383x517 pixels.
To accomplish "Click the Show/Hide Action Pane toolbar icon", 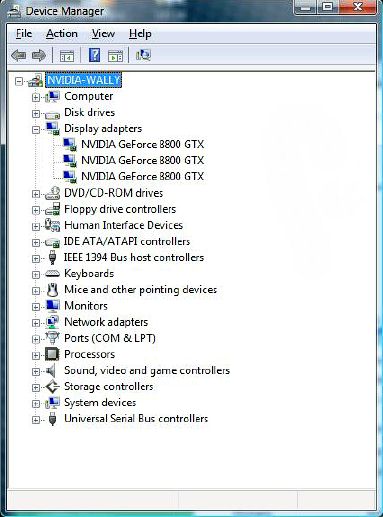I will (115, 56).
